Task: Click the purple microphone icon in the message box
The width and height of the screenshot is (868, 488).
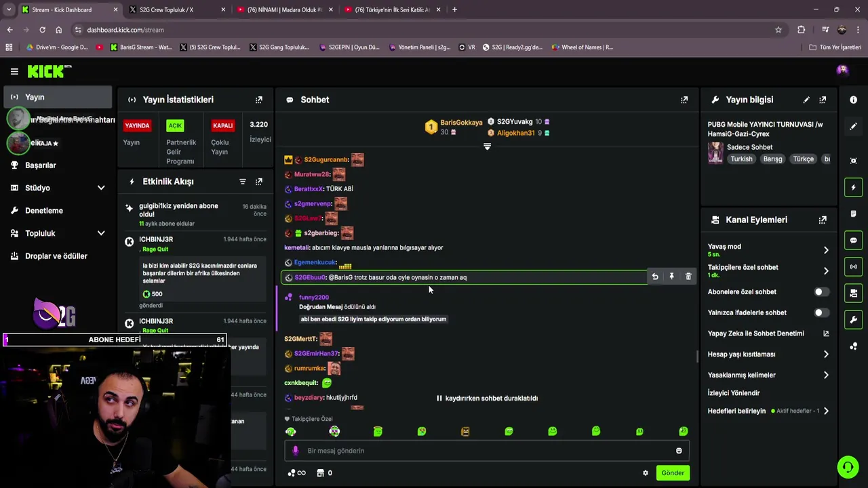Action: (295, 451)
